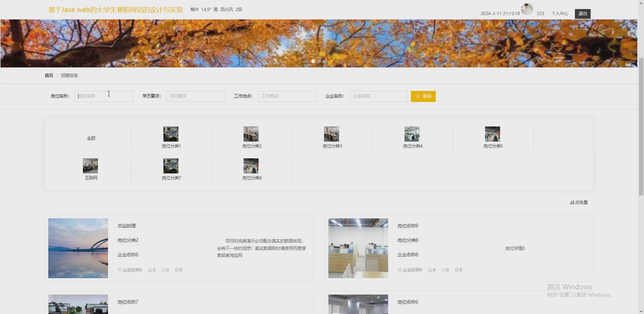Focus the 企业名称 input field
The image size is (644, 314).
[x=379, y=96]
